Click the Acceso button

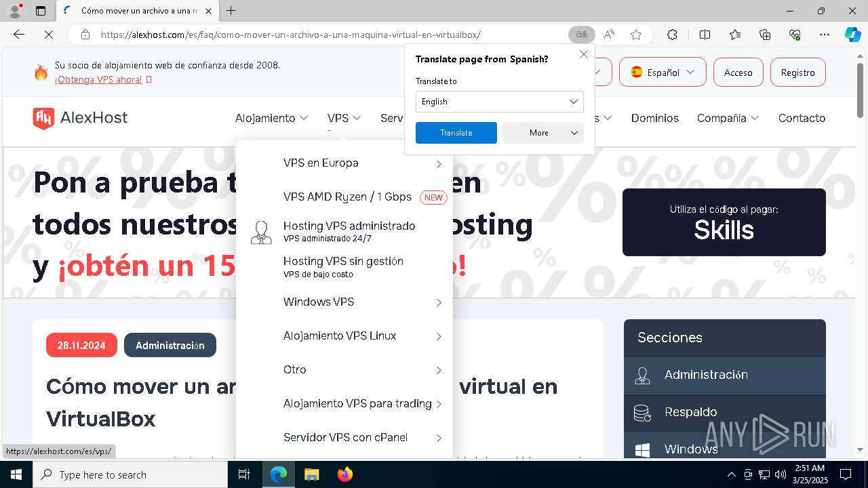(738, 73)
